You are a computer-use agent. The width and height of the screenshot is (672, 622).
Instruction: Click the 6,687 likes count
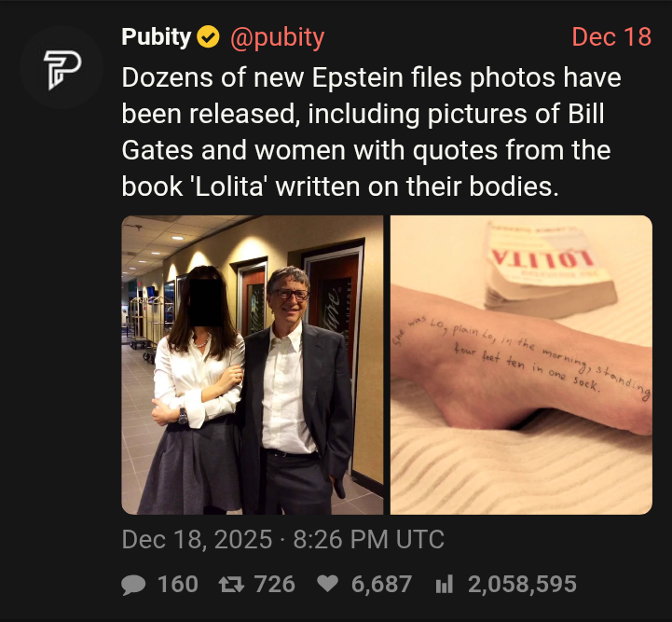pos(381,585)
